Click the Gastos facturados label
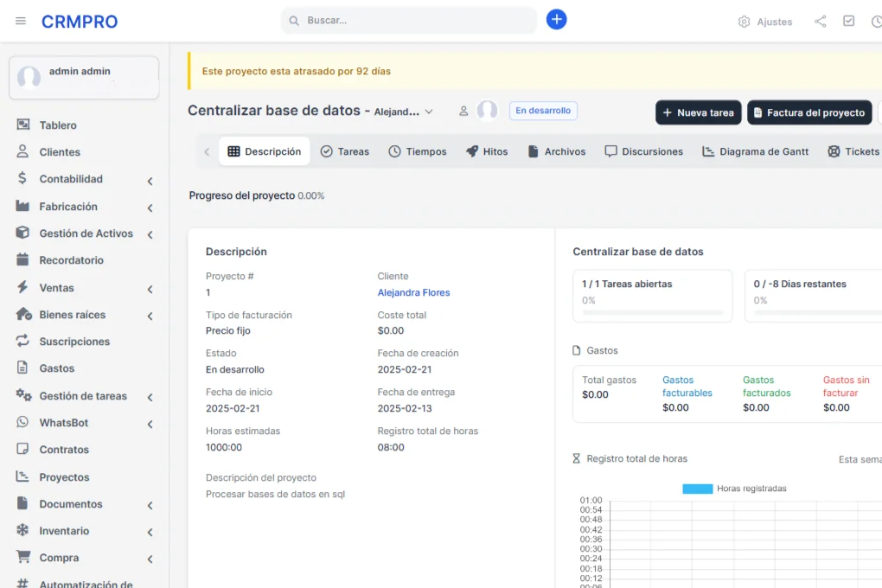882x588 pixels. (x=767, y=387)
